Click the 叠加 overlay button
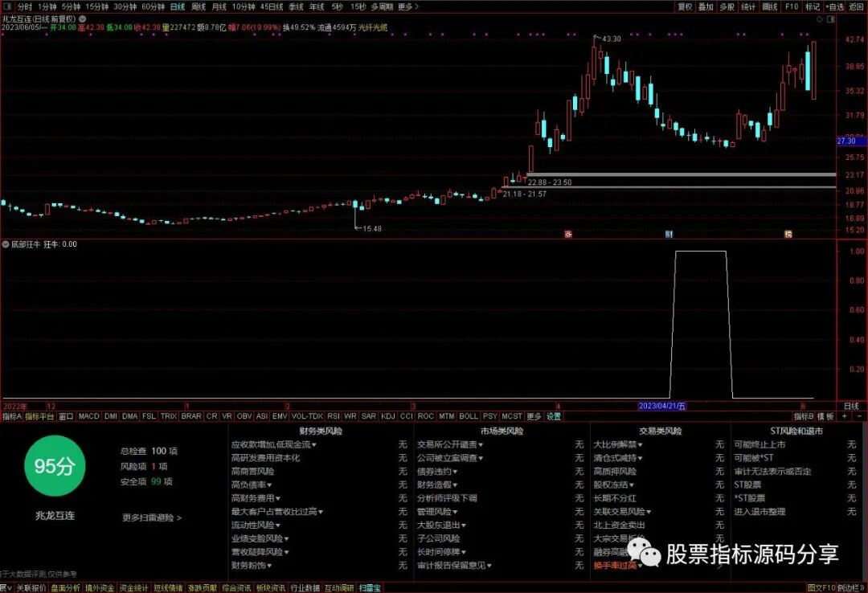The width and height of the screenshot is (868, 593). point(706,6)
